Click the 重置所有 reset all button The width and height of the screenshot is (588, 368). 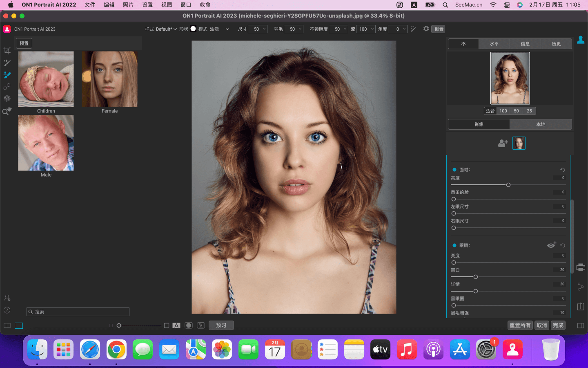tap(520, 325)
